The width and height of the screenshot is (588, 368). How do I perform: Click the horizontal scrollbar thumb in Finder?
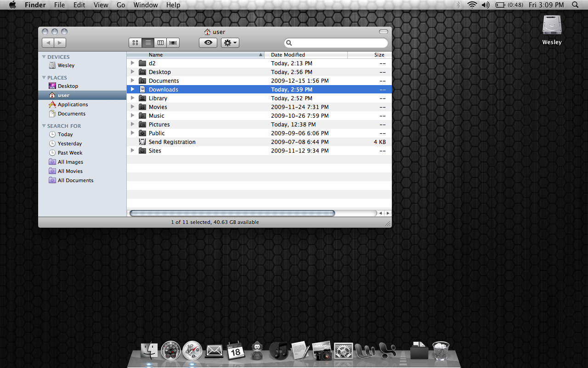point(232,213)
